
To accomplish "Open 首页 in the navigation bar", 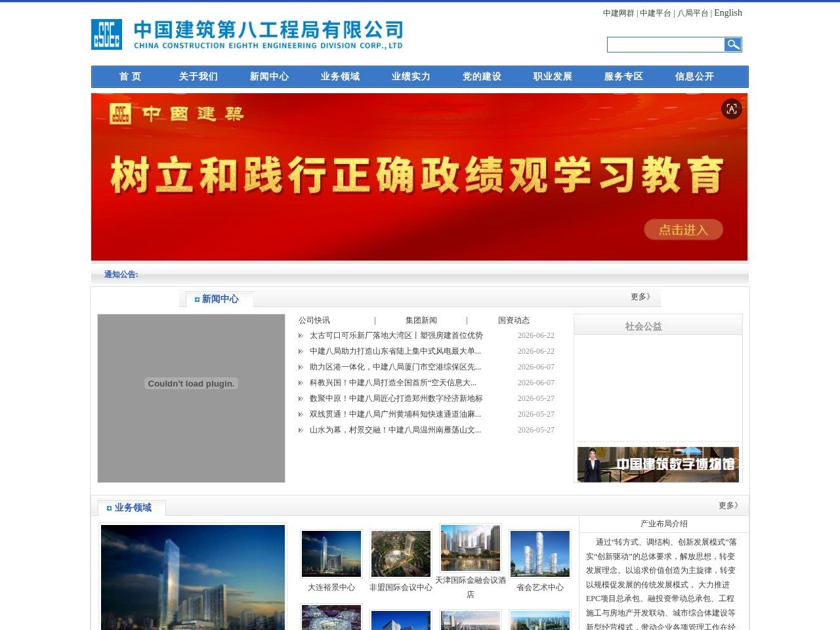I will [x=130, y=77].
